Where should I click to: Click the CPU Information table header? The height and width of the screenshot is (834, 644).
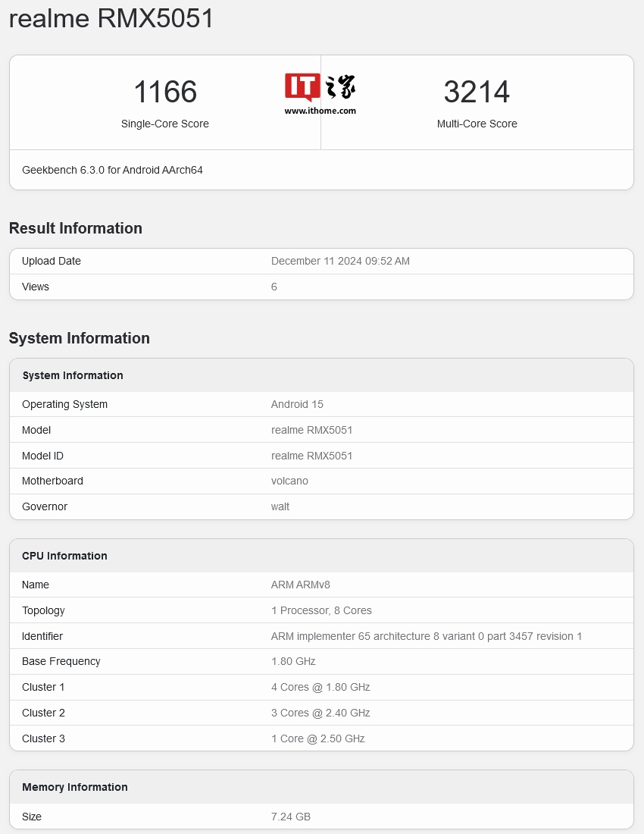(64, 556)
